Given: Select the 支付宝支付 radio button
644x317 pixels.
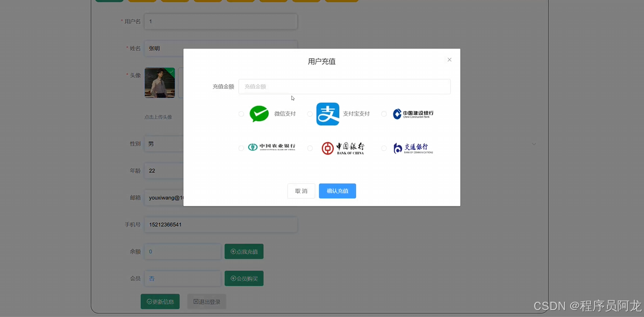Looking at the screenshot, I should (x=310, y=114).
